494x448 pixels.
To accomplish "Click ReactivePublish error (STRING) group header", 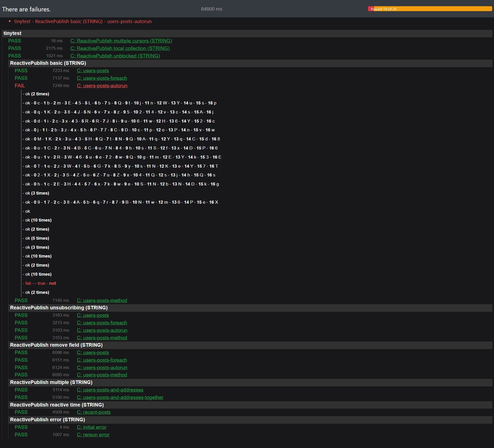I will tap(250, 419).
